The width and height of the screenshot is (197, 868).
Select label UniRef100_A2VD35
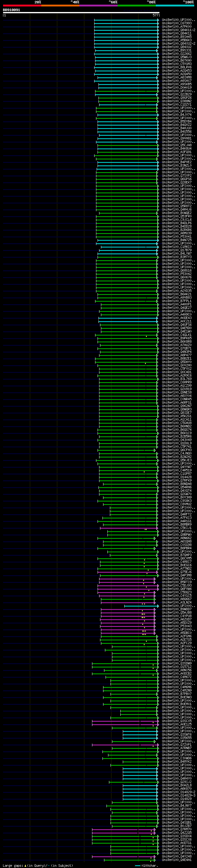(177, 291)
